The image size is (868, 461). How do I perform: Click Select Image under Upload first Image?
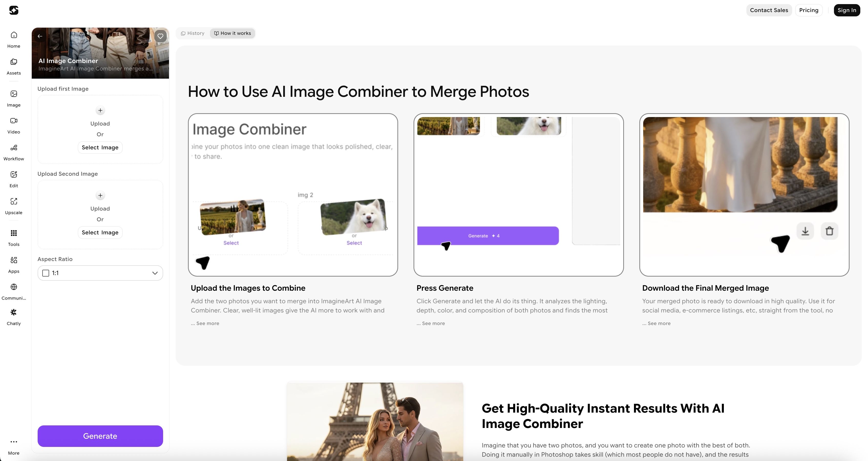100,147
